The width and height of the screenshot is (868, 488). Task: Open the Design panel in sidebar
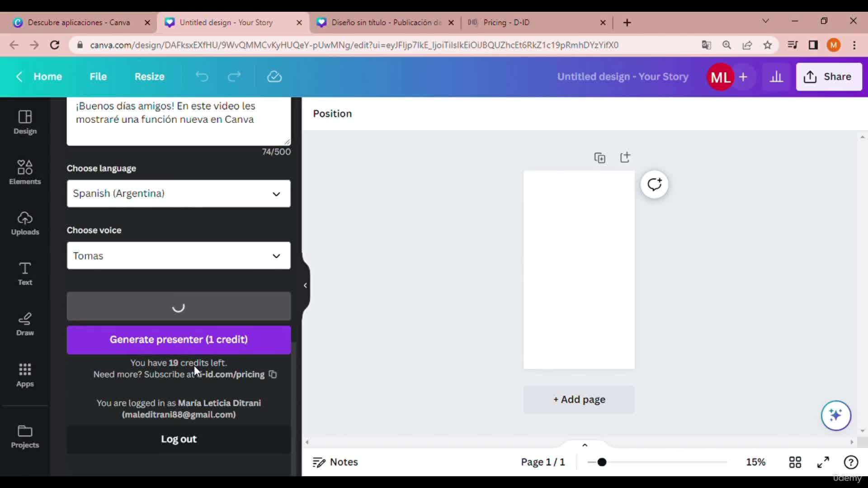point(25,122)
